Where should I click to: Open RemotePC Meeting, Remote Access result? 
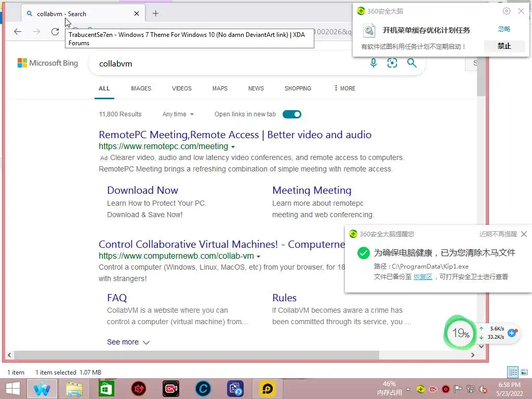[235, 135]
